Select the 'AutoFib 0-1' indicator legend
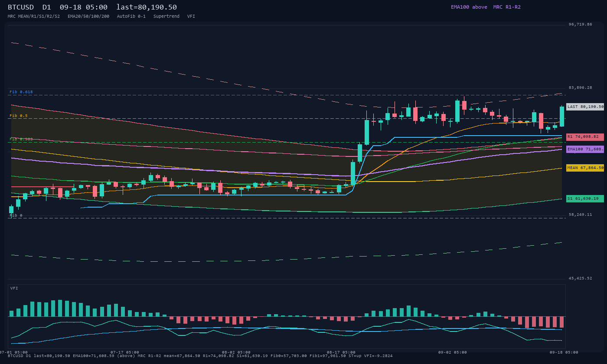Image resolution: width=607 pixels, height=364 pixels. [x=131, y=16]
